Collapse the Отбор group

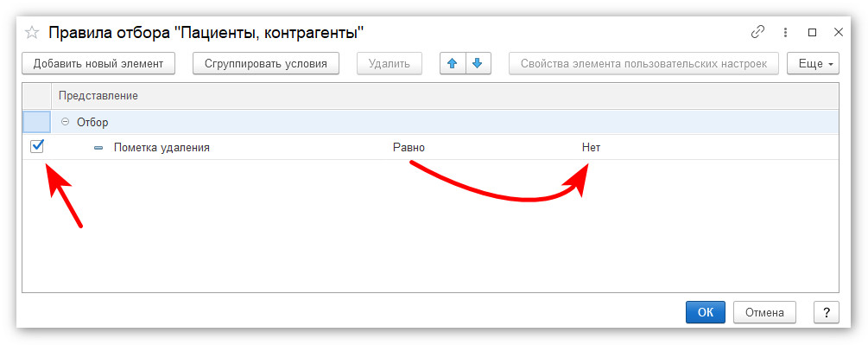pyautogui.click(x=66, y=123)
